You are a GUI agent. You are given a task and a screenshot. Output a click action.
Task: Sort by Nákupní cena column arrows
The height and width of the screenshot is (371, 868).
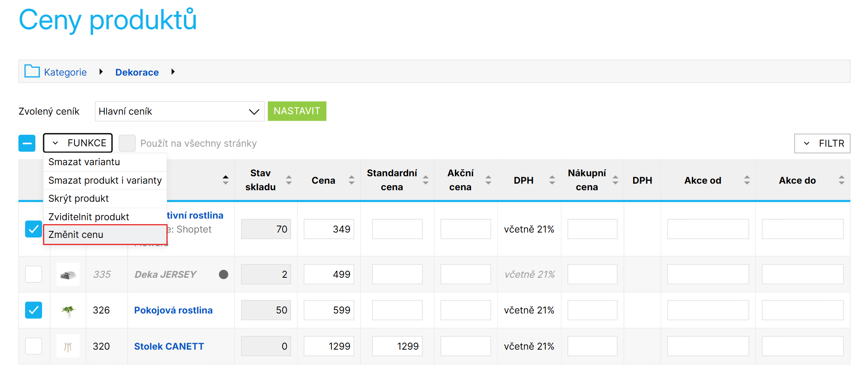pyautogui.click(x=615, y=180)
